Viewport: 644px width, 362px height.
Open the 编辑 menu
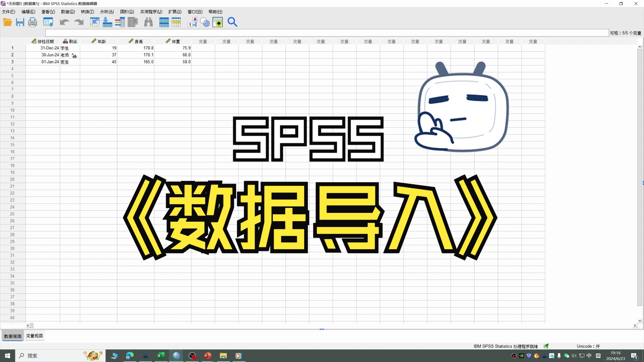28,12
